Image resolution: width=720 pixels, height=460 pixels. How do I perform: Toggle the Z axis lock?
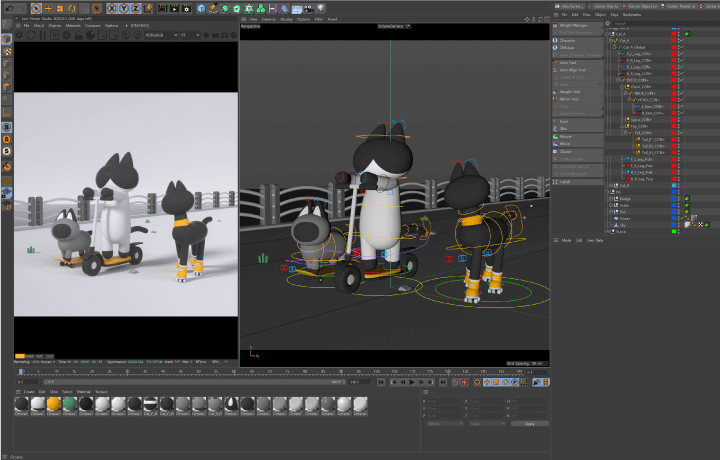point(135,8)
